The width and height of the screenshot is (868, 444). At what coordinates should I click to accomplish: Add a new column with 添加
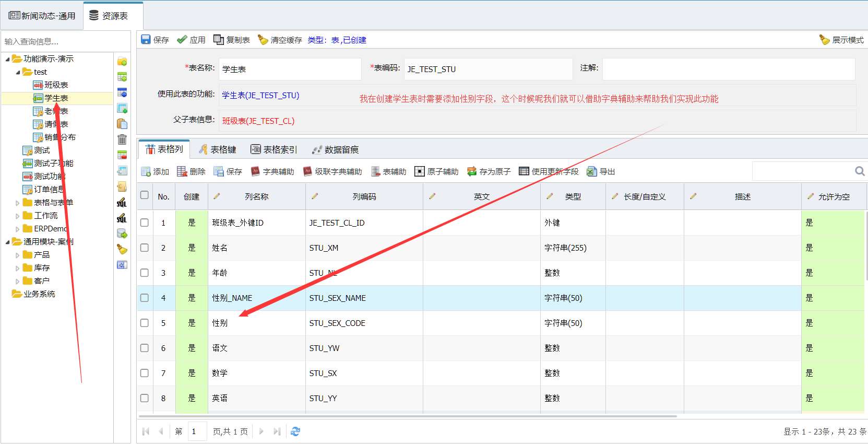coord(155,171)
